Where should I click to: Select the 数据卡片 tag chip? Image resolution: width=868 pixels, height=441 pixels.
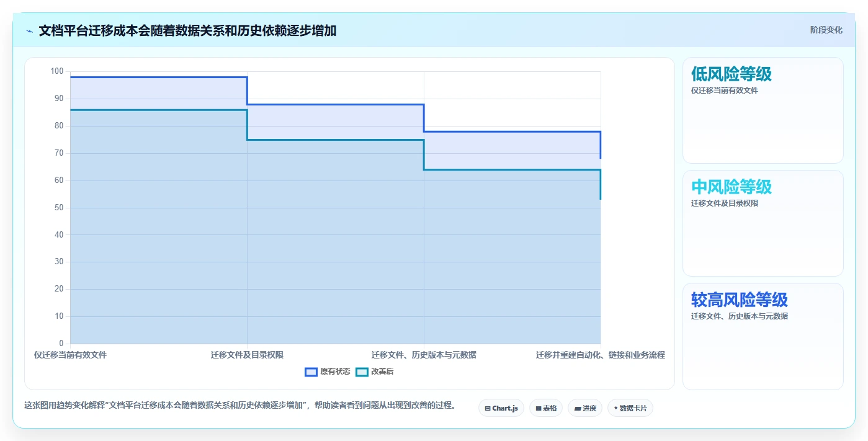click(630, 408)
